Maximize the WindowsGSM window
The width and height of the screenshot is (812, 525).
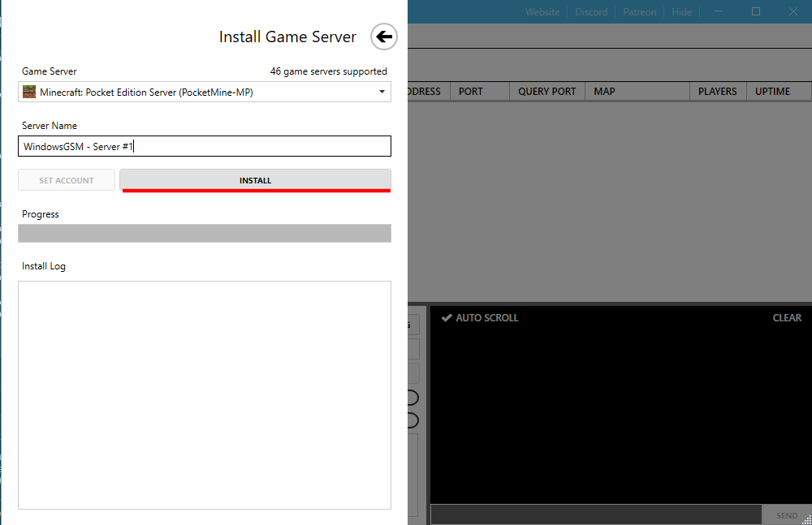(x=756, y=11)
